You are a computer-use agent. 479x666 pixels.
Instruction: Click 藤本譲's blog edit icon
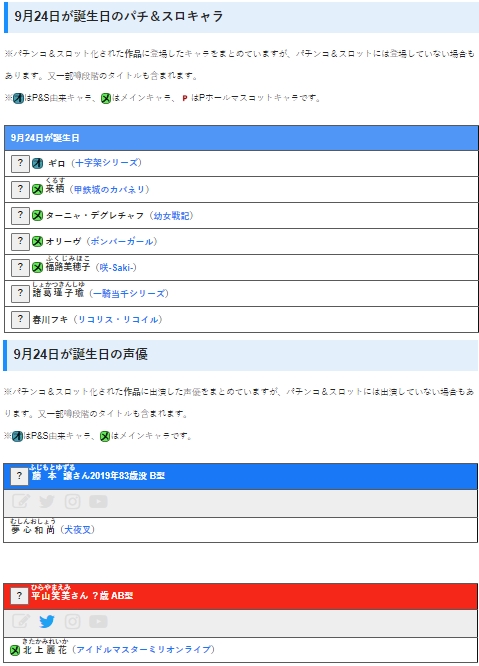(21, 502)
